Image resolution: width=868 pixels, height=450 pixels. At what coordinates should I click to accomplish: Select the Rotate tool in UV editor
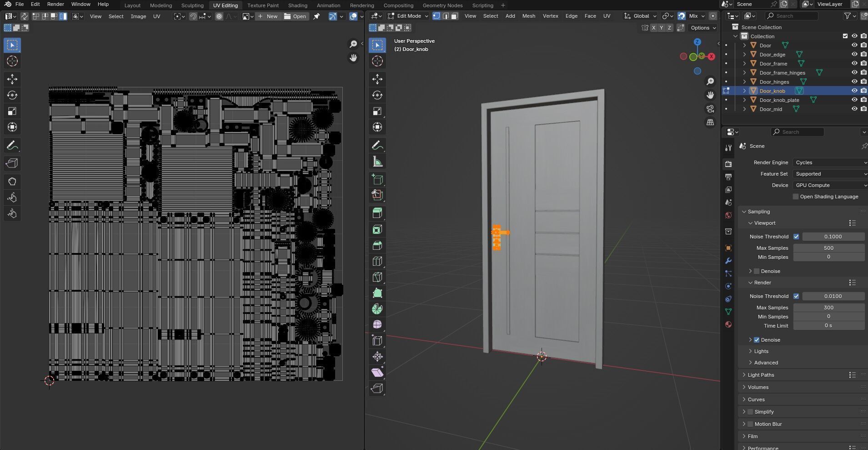point(12,95)
